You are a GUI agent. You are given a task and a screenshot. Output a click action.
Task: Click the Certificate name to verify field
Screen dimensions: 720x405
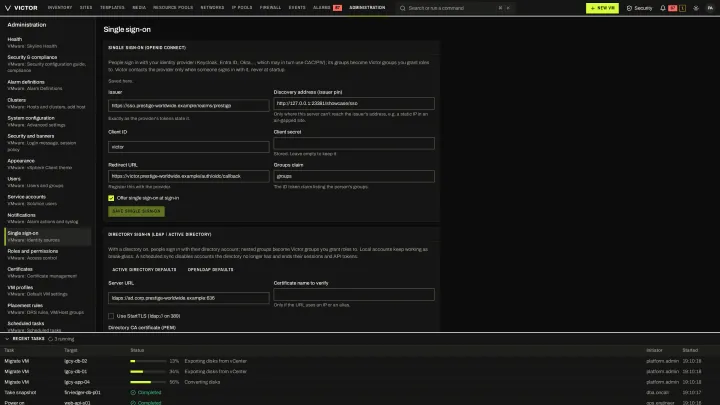(354, 294)
